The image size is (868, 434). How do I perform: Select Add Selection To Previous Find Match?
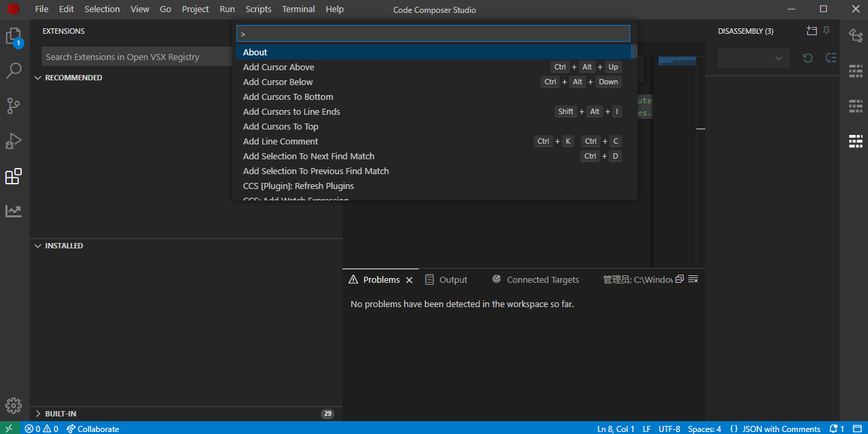tap(433, 171)
